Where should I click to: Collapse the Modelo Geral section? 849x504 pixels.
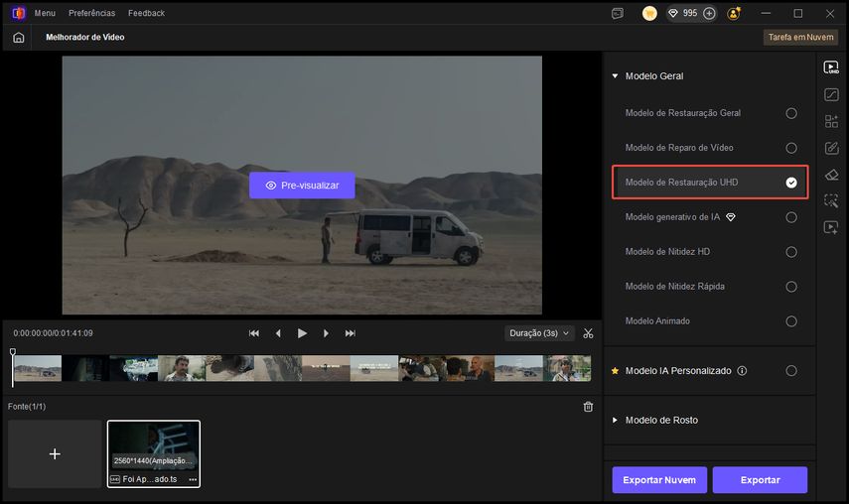click(x=616, y=76)
